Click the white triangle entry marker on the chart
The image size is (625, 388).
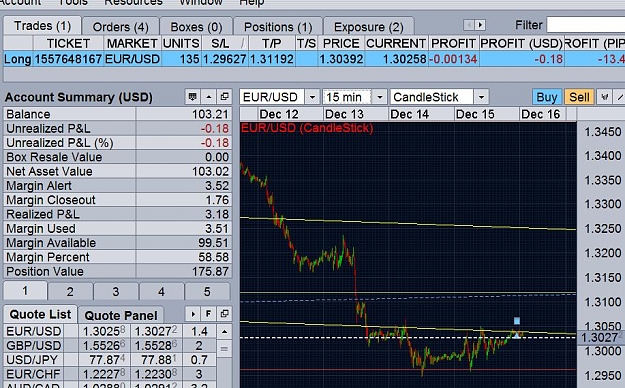coord(517,336)
